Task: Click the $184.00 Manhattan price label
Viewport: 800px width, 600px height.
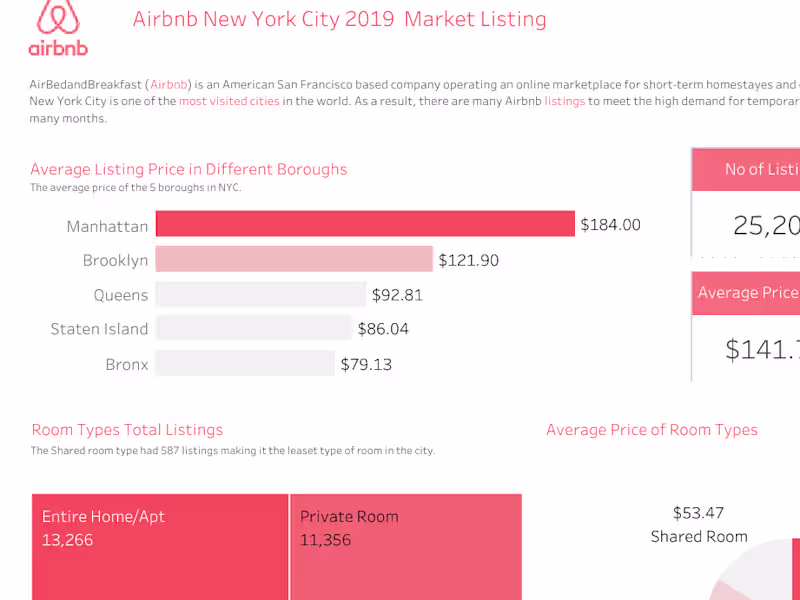Action: 610,226
